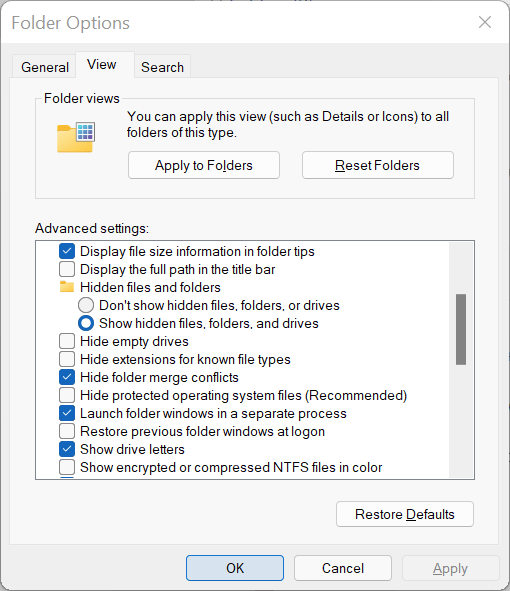Confirm with the OK button
This screenshot has width=510, height=591.
(235, 568)
